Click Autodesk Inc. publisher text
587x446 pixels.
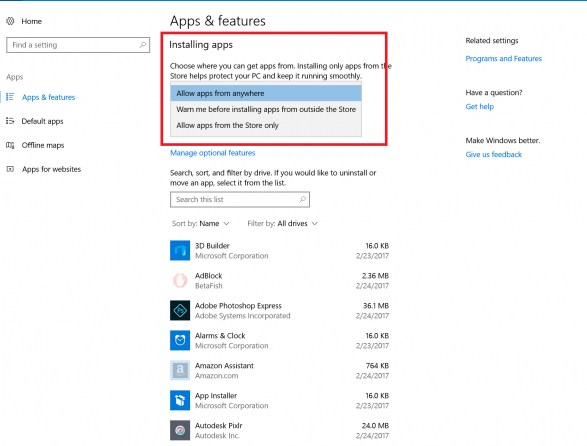pos(217,436)
